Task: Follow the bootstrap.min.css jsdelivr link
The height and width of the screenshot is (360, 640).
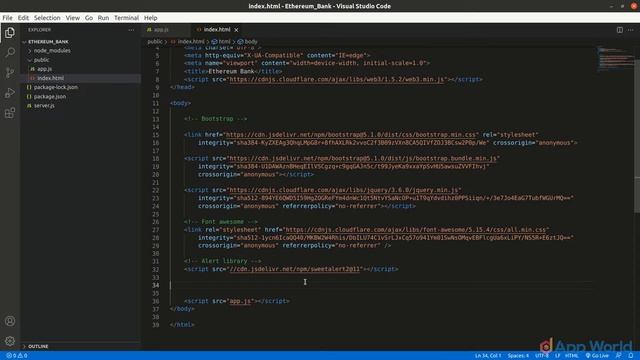Action: 351,135
